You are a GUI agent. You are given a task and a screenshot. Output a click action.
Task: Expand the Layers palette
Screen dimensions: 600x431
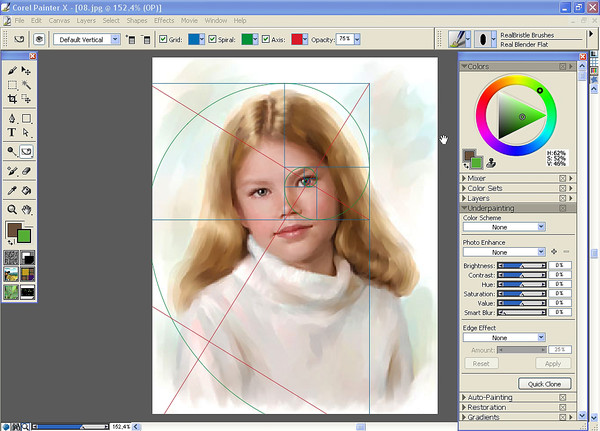tap(464, 198)
